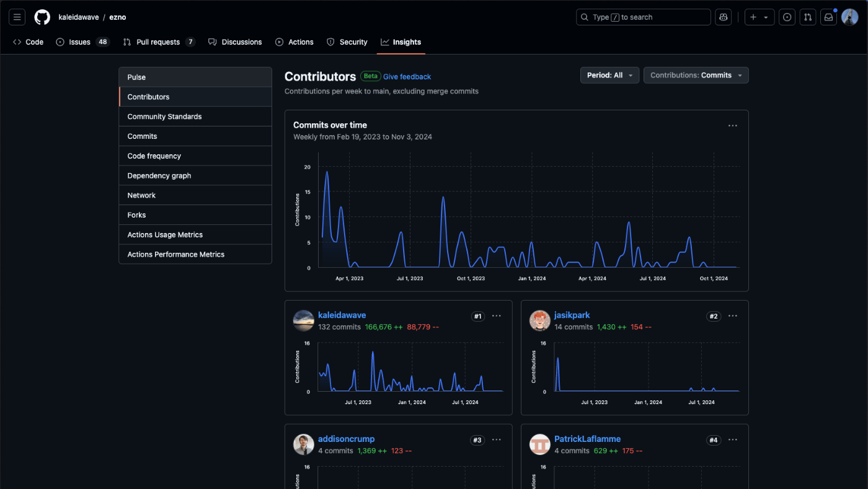Click kaleidawave contributor avatar
868x489 pixels.
304,320
